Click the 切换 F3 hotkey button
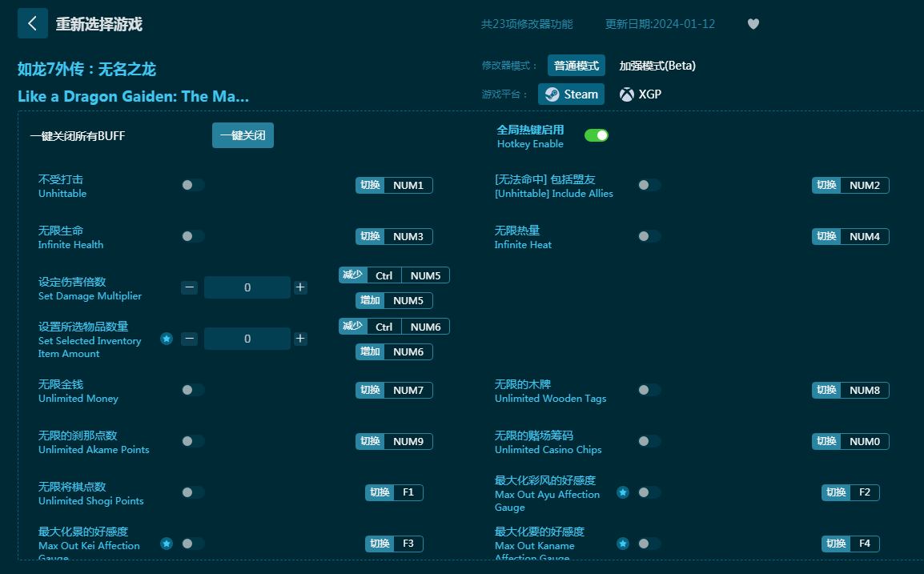Image resolution: width=924 pixels, height=574 pixels. (394, 544)
